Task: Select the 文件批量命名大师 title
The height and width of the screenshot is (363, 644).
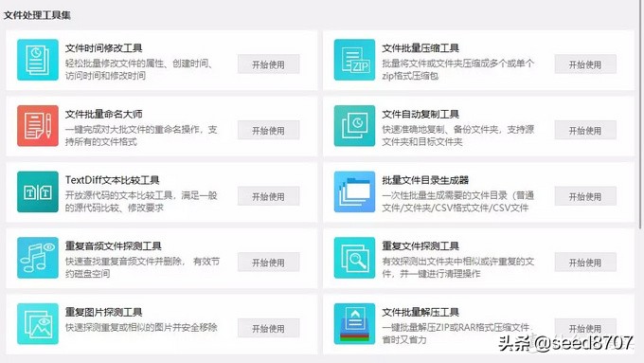Action: pyautogui.click(x=103, y=114)
